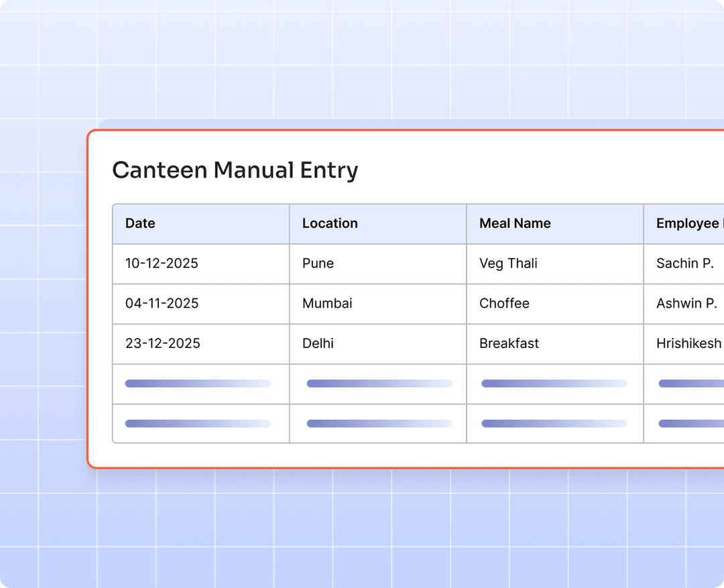Click the Choffee meal cell

[x=554, y=304]
